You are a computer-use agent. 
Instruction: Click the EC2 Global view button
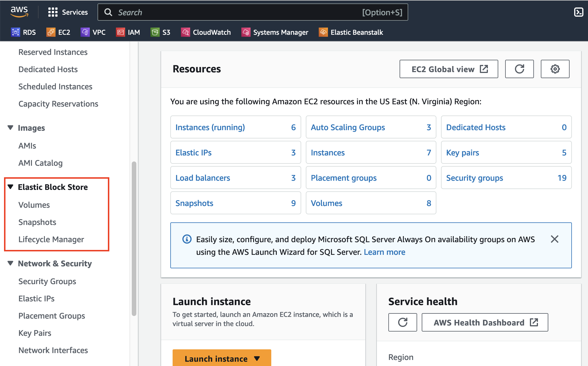[x=448, y=69]
